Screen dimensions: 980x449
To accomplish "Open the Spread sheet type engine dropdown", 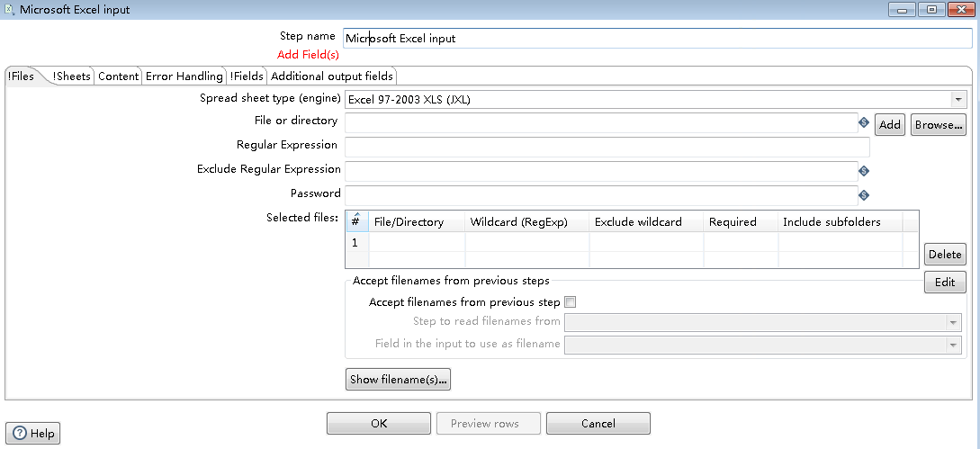I will click(x=958, y=100).
